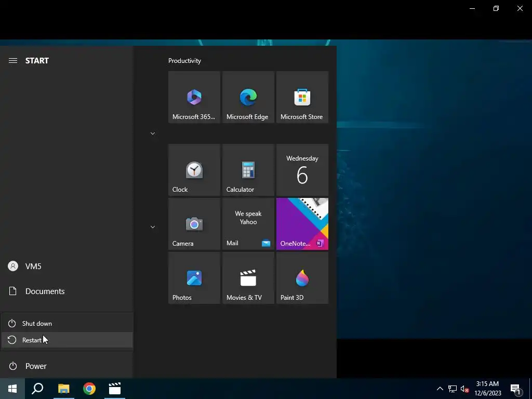532x399 pixels.
Task: Open the Photos app tile
Action: coord(194,278)
